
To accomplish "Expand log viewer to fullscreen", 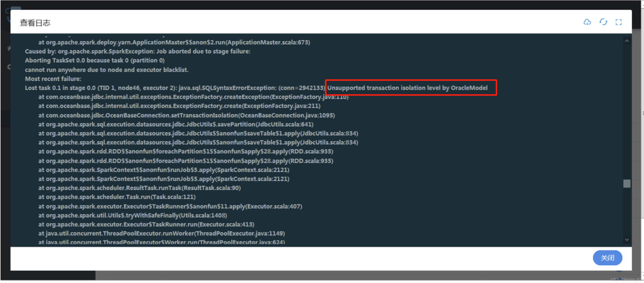I will 618,22.
